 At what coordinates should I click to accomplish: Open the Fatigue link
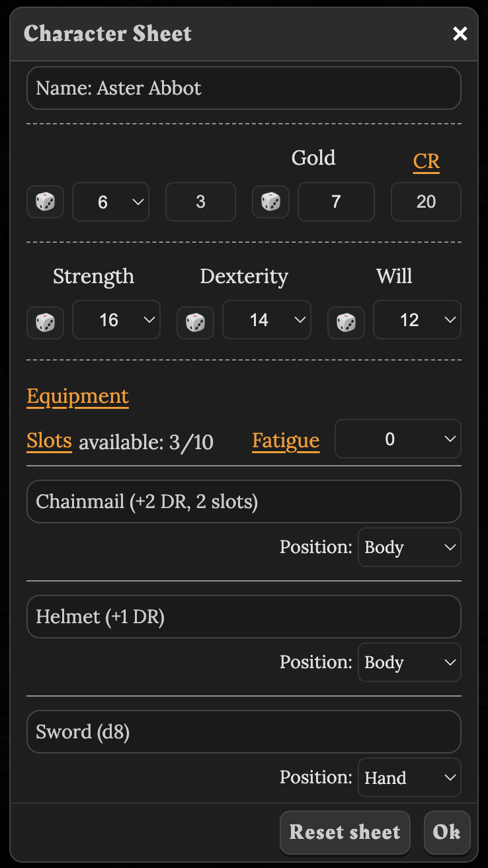(x=286, y=441)
